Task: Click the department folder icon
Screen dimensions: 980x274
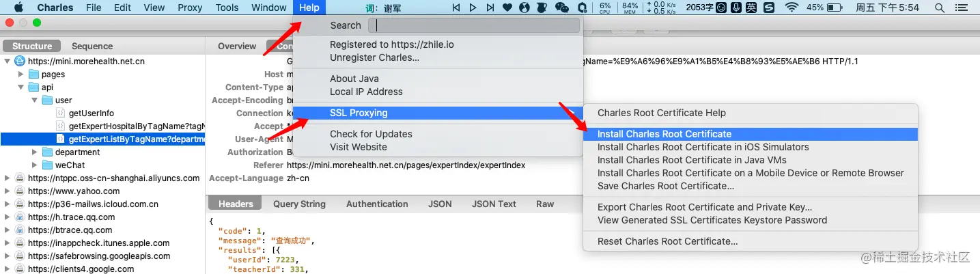Action: 46,152
